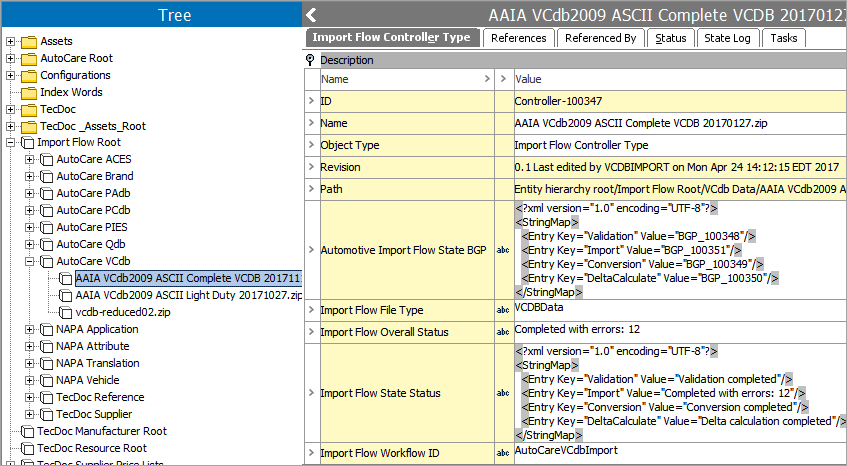Viewport: 847px width, 466px height.
Task: Click the AutoCare PAdb node icon
Action: click(x=47, y=194)
